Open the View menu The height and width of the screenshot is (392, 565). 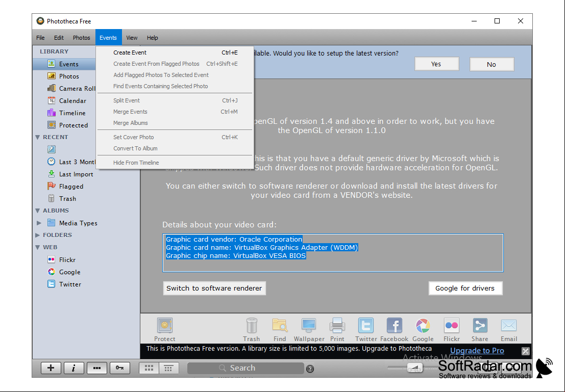click(x=132, y=37)
